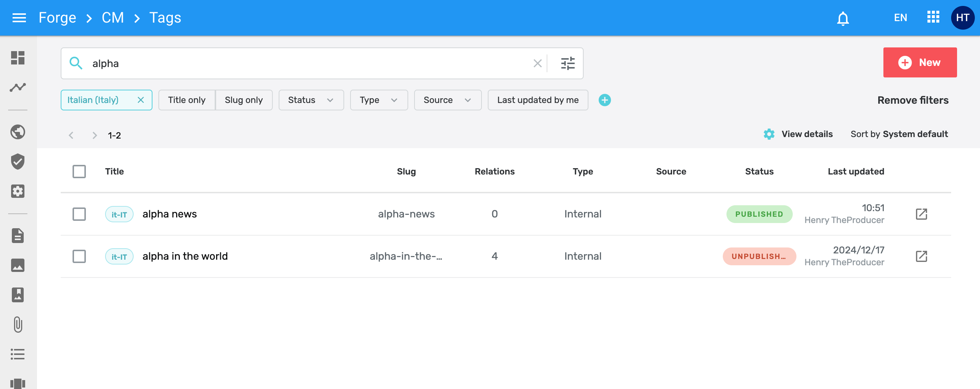Screen dimensions: 980x389
Task: Switch the EN language selector
Action: [900, 17]
